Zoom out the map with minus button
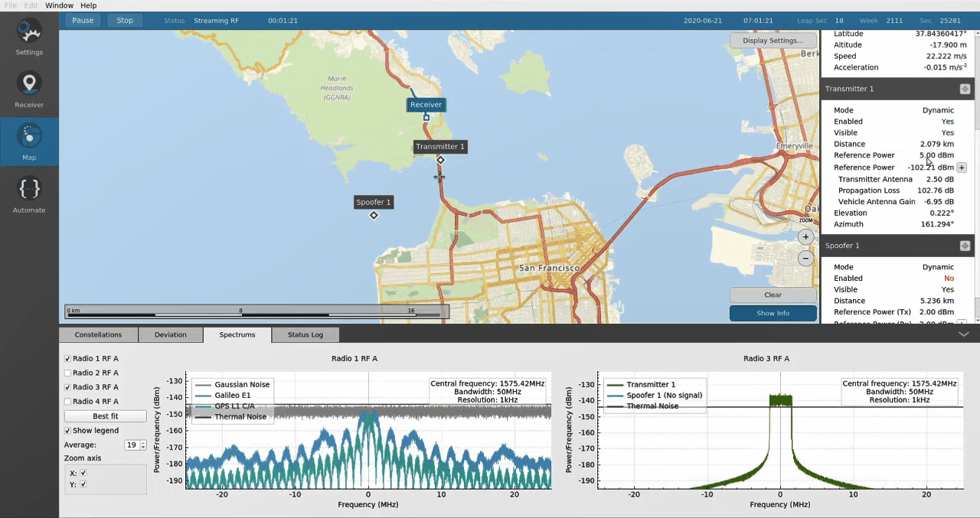This screenshot has height=518, width=980. coord(805,259)
